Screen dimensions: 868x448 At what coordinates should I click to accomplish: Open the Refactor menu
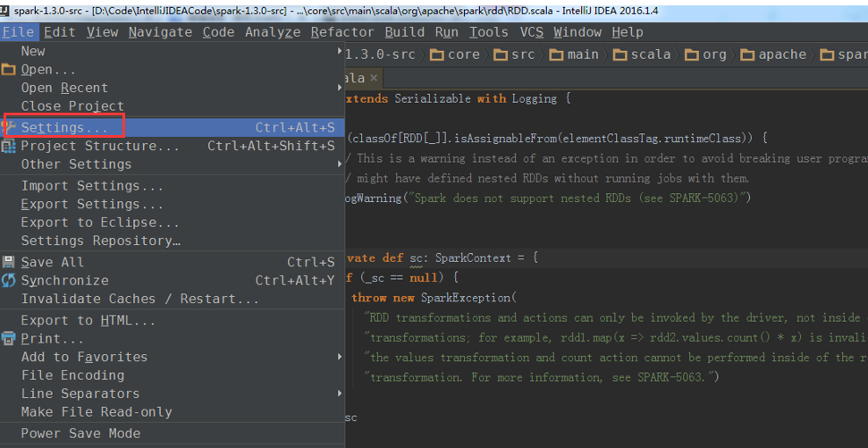tap(342, 32)
